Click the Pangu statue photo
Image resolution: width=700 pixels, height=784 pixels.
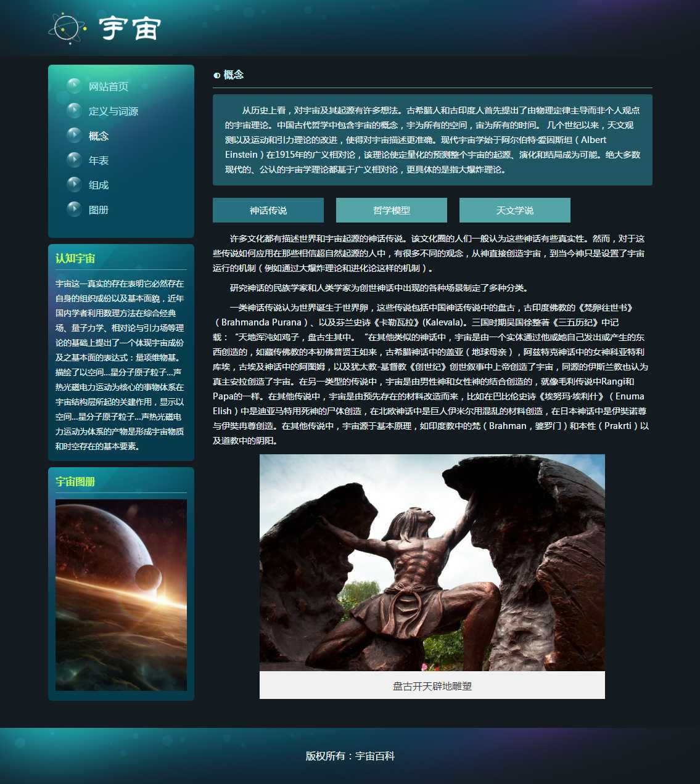click(x=432, y=562)
